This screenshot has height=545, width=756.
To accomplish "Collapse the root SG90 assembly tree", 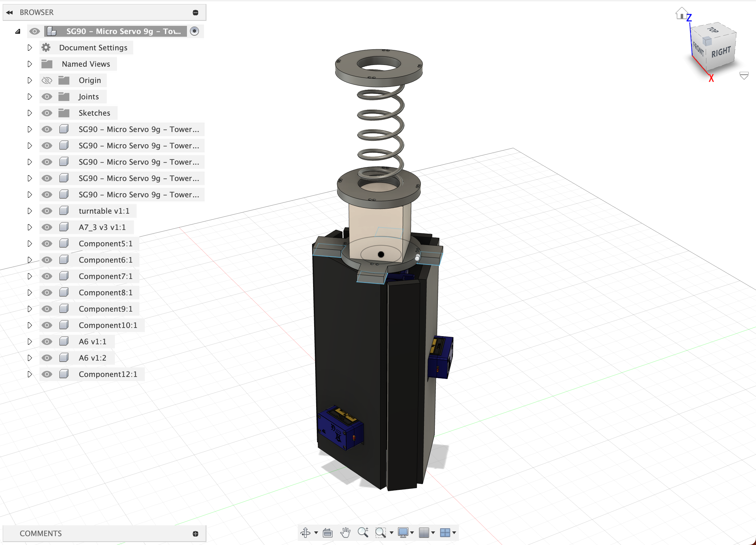I will tap(18, 31).
